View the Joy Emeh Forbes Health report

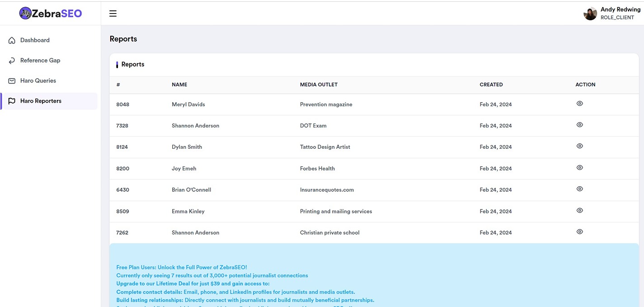click(x=579, y=167)
